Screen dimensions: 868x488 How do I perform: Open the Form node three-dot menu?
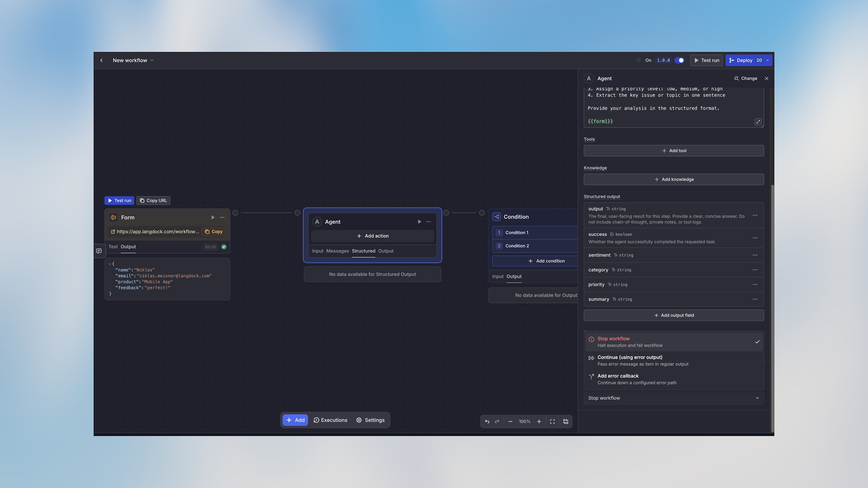point(222,217)
